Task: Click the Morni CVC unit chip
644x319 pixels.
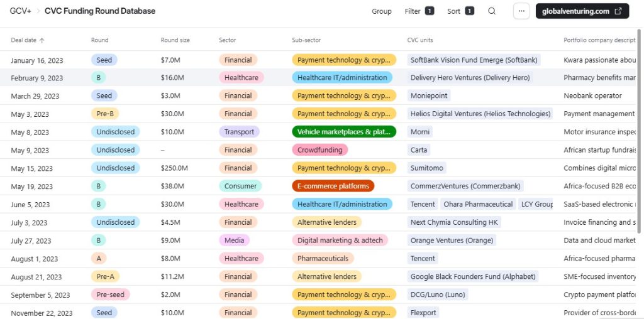Action: [419, 132]
